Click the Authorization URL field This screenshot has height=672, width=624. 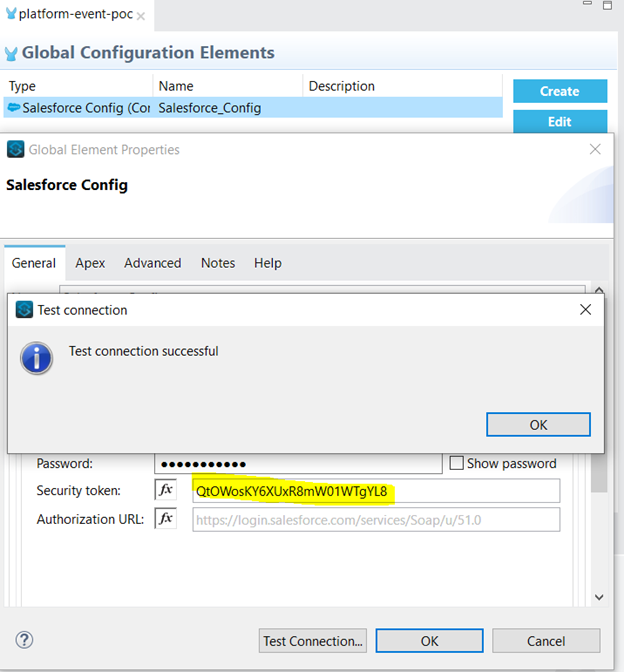tap(376, 519)
